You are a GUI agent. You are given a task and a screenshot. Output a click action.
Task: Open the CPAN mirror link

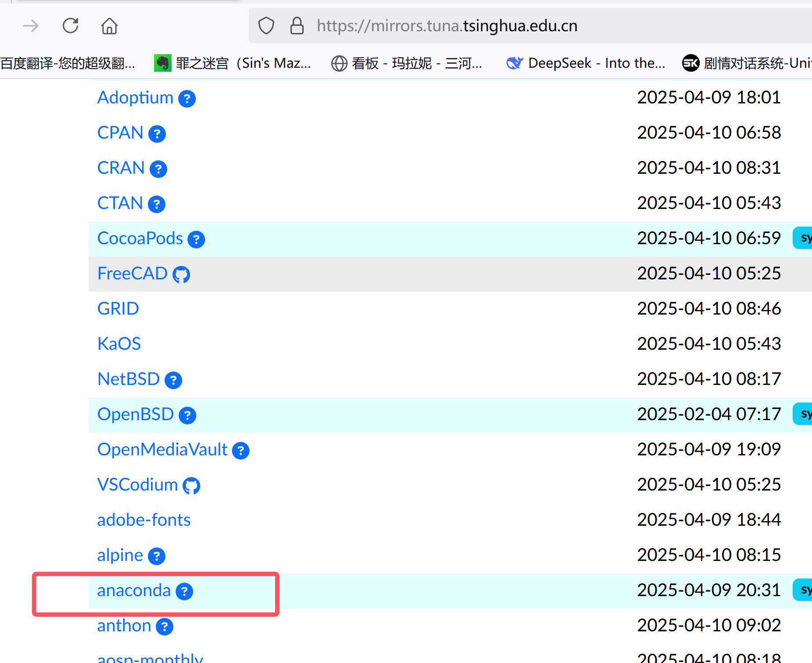tap(120, 132)
